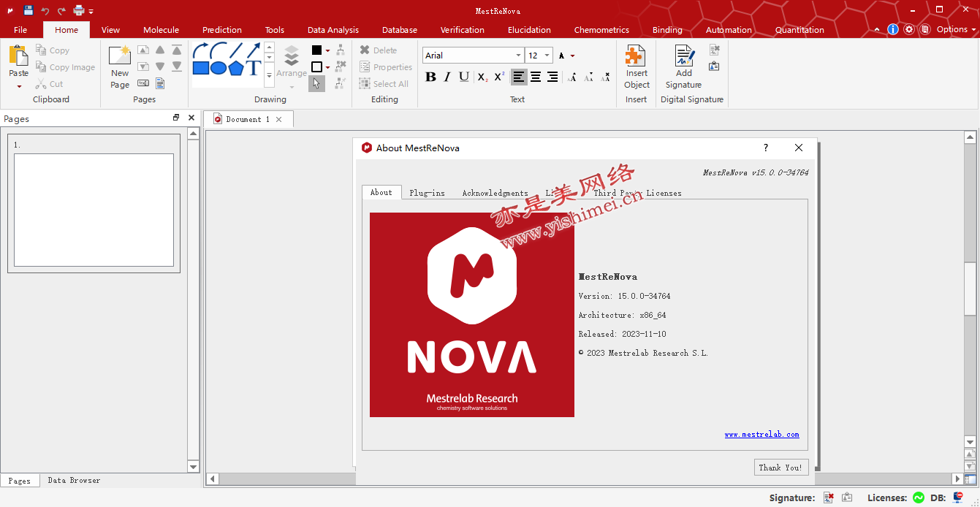Viewport: 980px width, 507px height.
Task: Click the Add Signature icon
Action: click(x=684, y=56)
